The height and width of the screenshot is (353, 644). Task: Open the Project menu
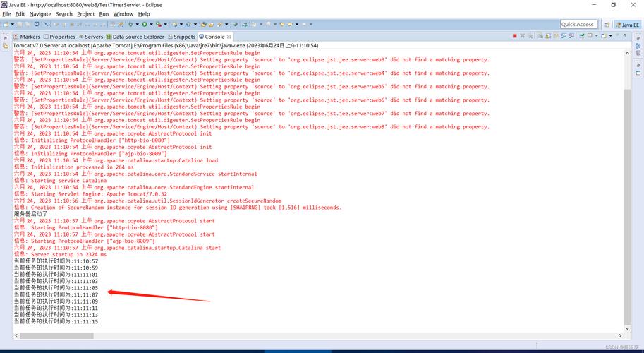[85, 14]
